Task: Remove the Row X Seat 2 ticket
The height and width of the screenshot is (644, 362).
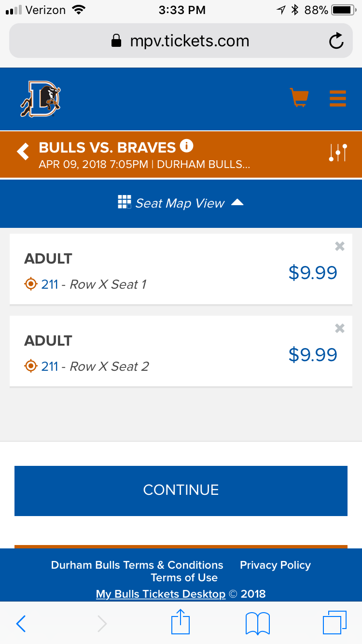Action: [x=340, y=329]
